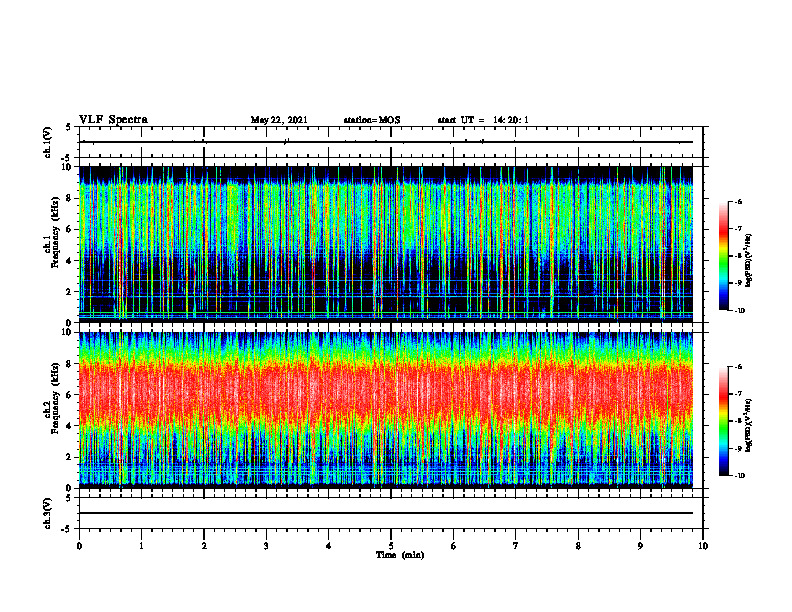792x612 pixels.
Task: Click the ch.2 color bar log(PSD) label
Action: point(749,425)
